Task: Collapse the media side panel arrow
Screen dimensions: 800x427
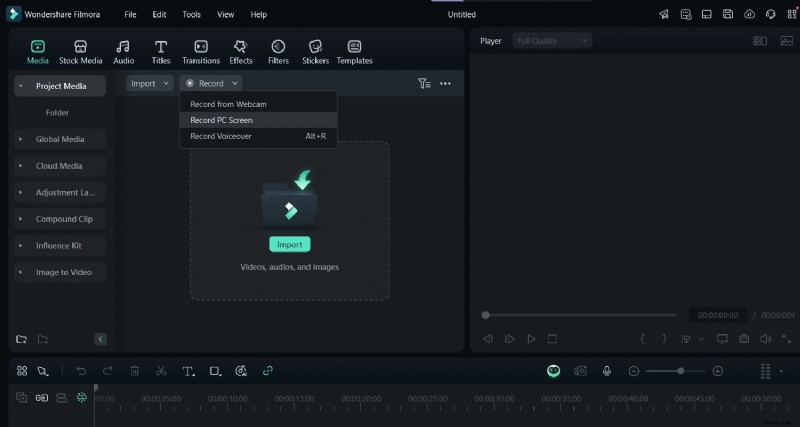Action: [100, 339]
